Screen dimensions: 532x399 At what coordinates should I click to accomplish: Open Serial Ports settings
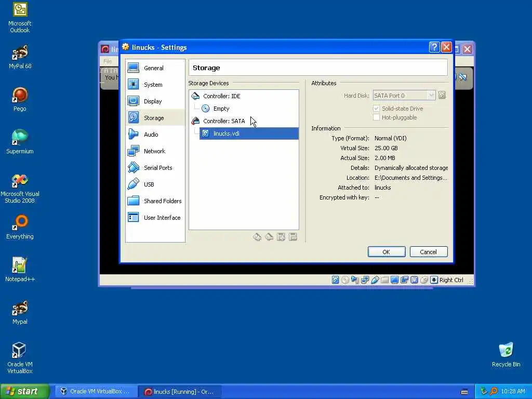[155, 168]
